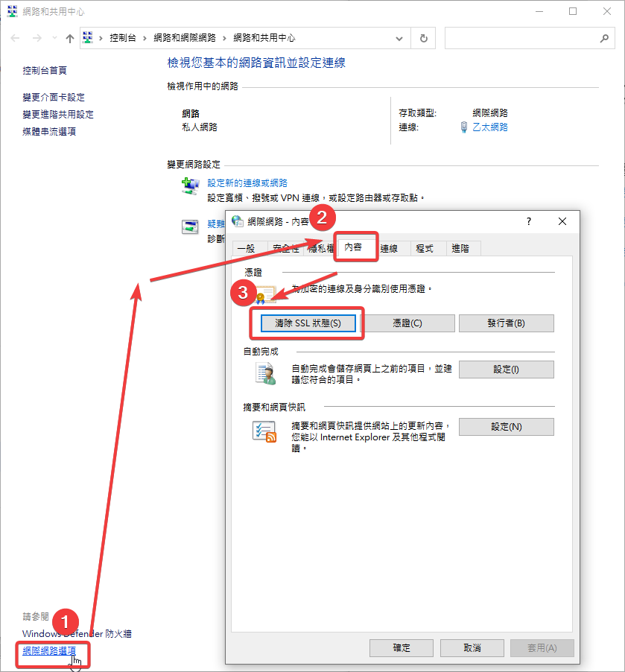Click the help question mark in dialog
Image resolution: width=625 pixels, height=672 pixels.
(529, 221)
